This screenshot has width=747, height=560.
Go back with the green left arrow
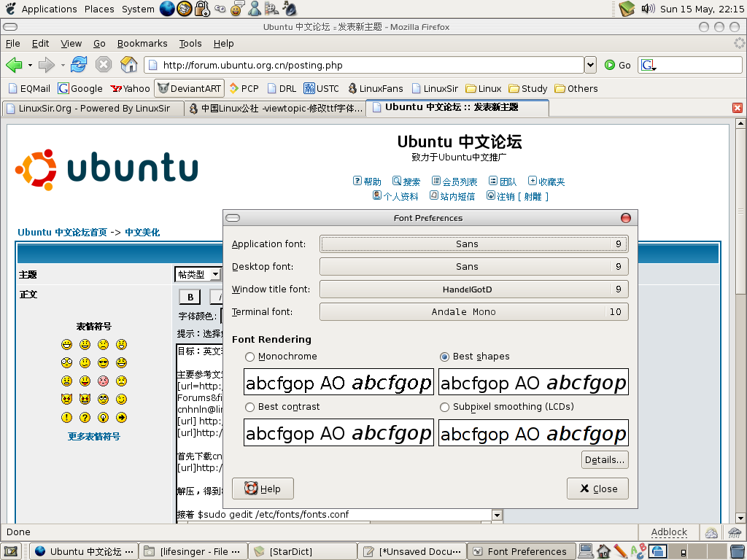[x=14, y=65]
